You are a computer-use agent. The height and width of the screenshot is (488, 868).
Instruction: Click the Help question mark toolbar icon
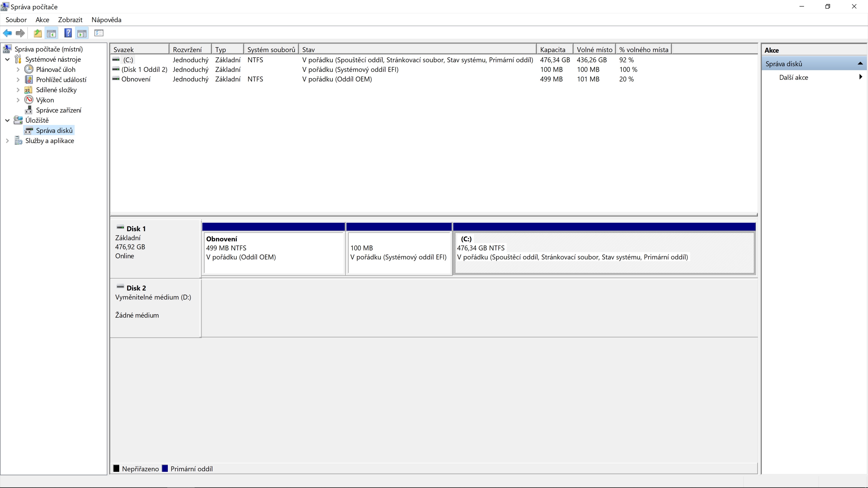(x=68, y=33)
